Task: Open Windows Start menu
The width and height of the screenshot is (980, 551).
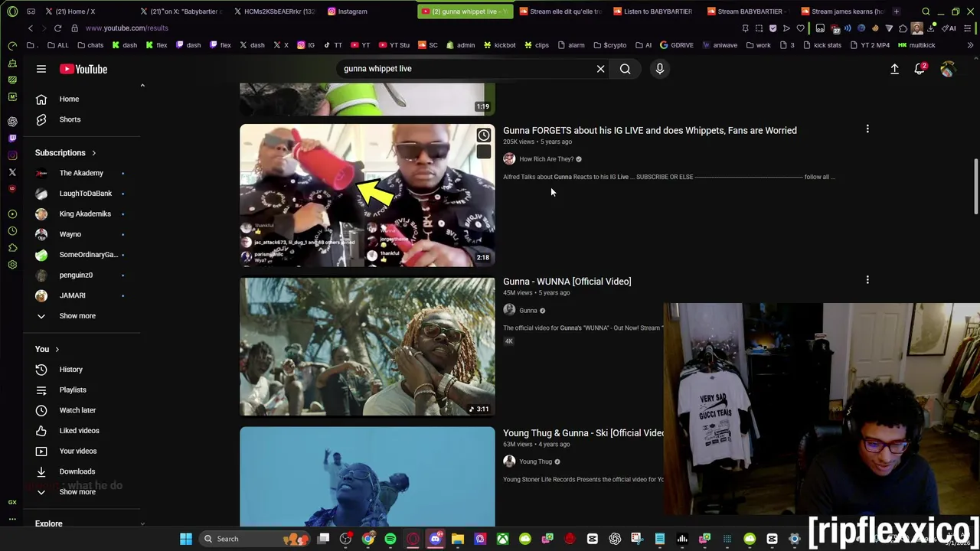Action: (x=186, y=539)
